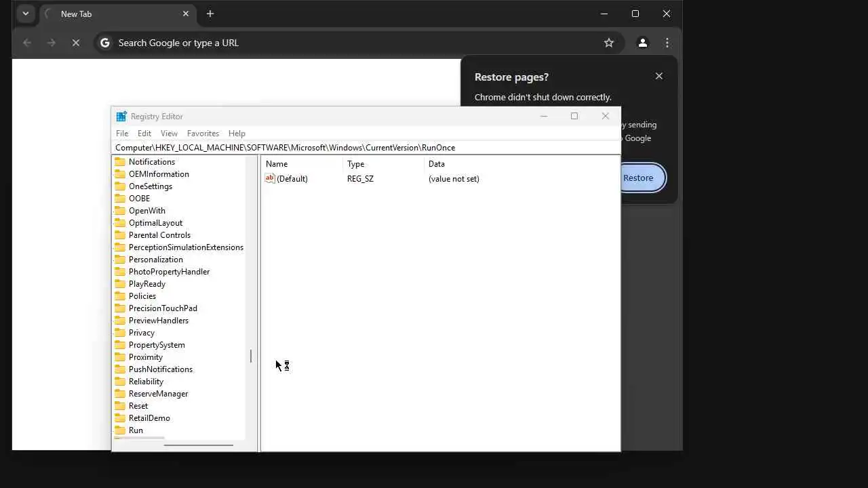Bookmark the tab with Chrome's star icon
This screenshot has height=488, width=868.
tap(609, 43)
